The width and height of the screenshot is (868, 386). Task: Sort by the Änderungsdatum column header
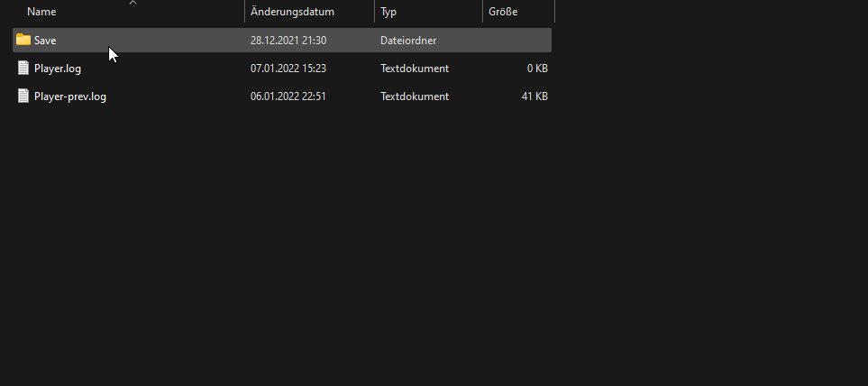[x=292, y=13]
